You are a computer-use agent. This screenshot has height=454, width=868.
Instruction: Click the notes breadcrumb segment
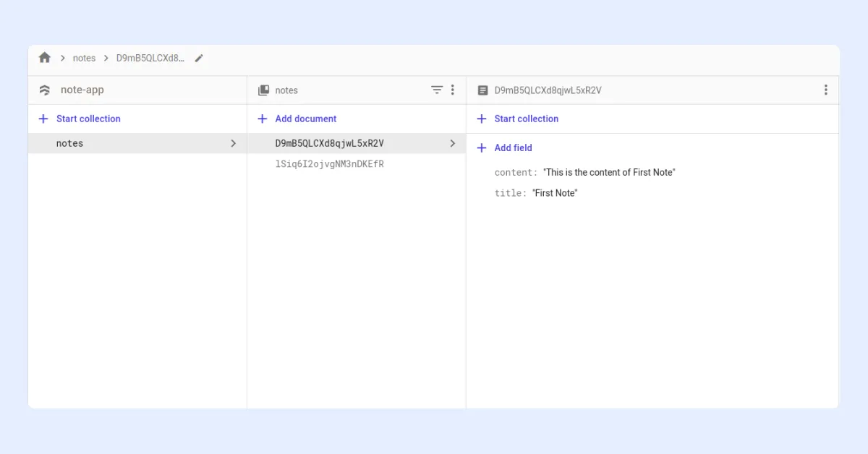point(84,58)
